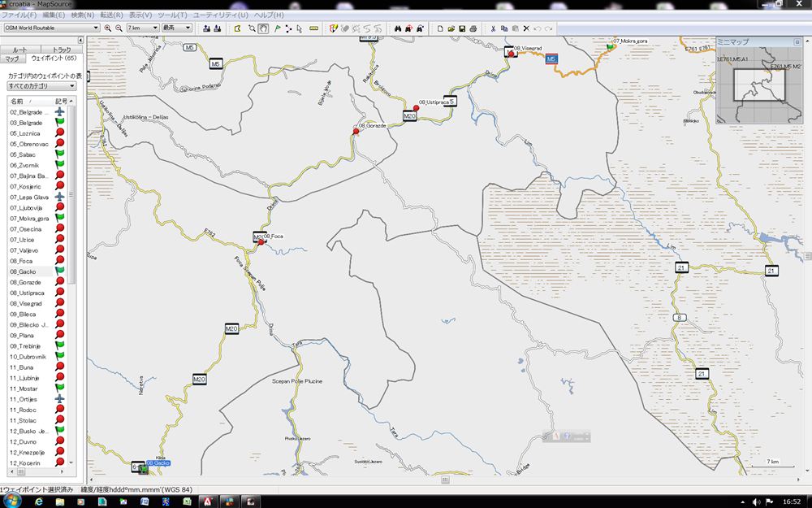
Task: Click the delete X icon
Action: tap(526, 28)
